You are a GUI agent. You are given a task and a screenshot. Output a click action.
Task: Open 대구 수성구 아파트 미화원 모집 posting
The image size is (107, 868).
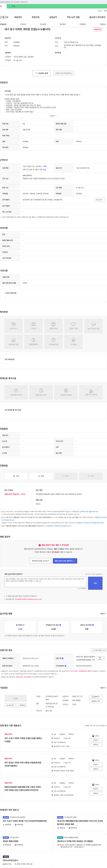coord(24,740)
